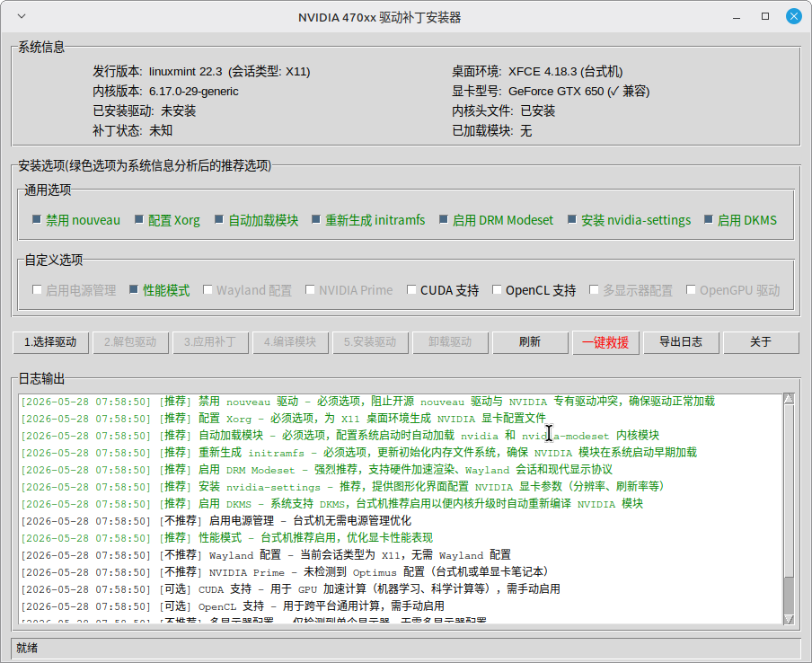812x663 pixels.
Task: Click the log line about 启用 DKMS
Action: [331, 504]
